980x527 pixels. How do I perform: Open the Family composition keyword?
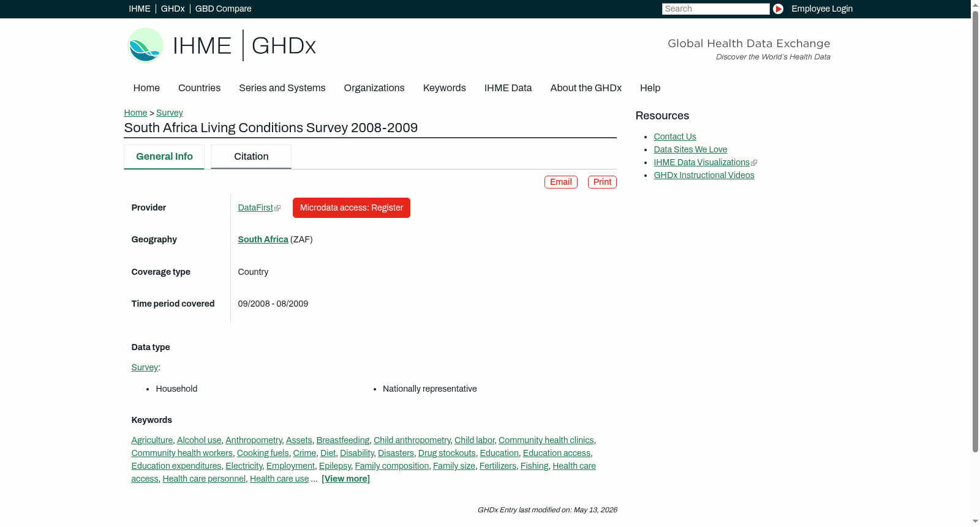click(392, 466)
